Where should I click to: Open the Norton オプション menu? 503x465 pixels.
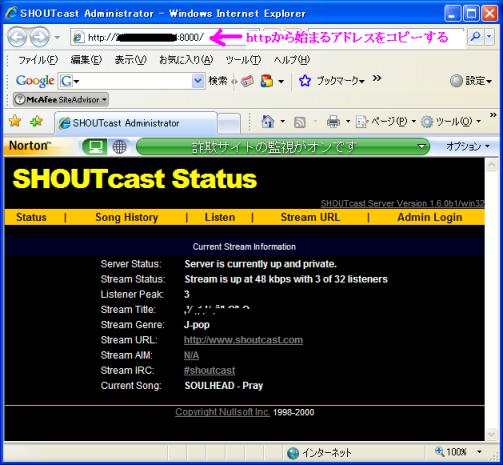[x=468, y=146]
